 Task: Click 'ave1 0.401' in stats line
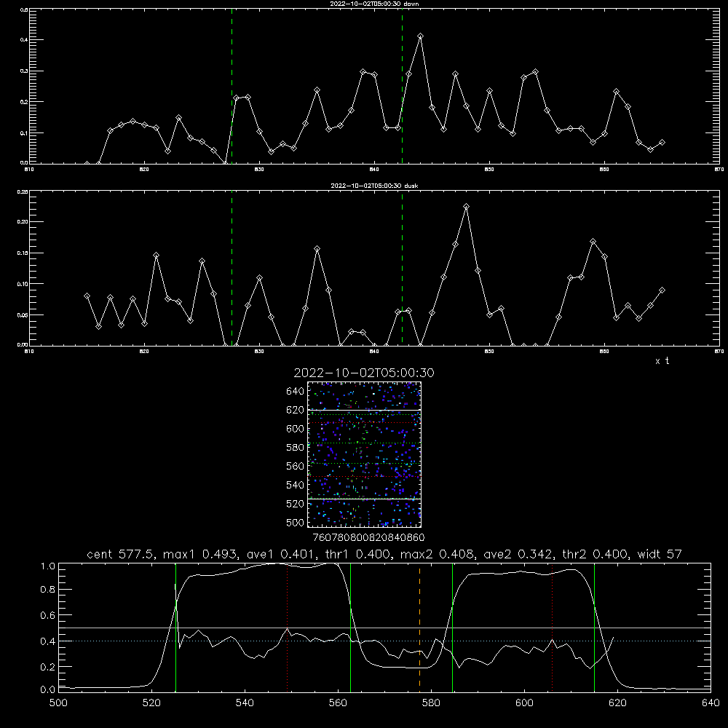[x=281, y=554]
